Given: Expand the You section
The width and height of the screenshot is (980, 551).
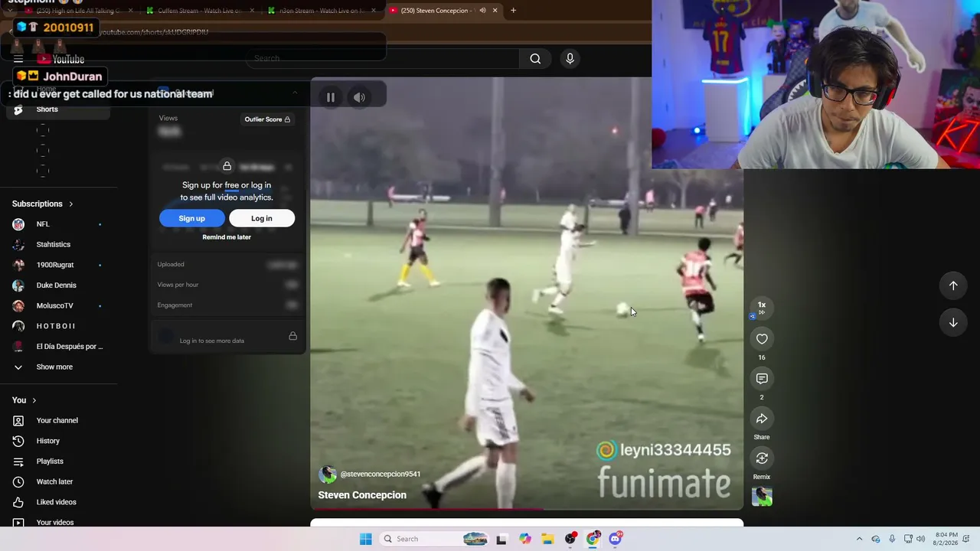Looking at the screenshot, I should (x=24, y=400).
